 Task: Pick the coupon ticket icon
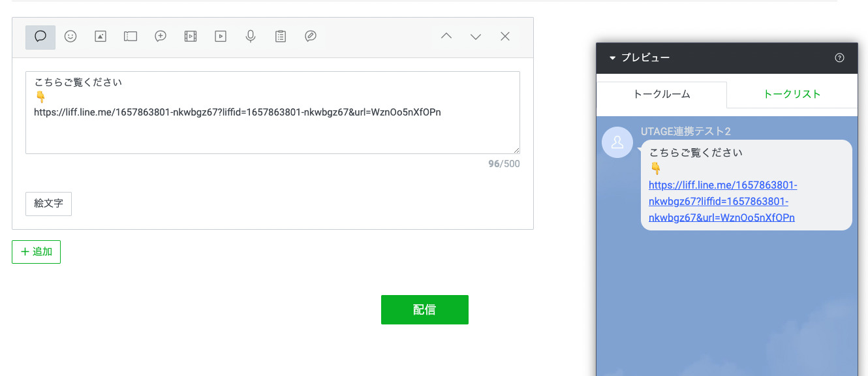point(131,37)
